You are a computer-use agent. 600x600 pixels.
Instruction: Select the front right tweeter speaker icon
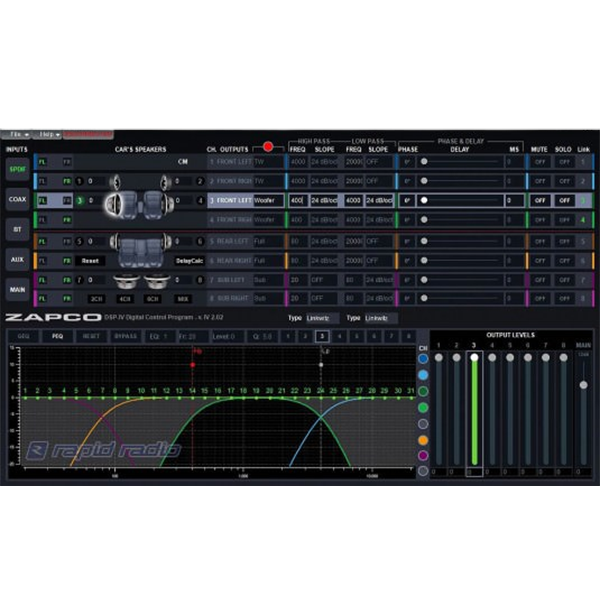166,182
